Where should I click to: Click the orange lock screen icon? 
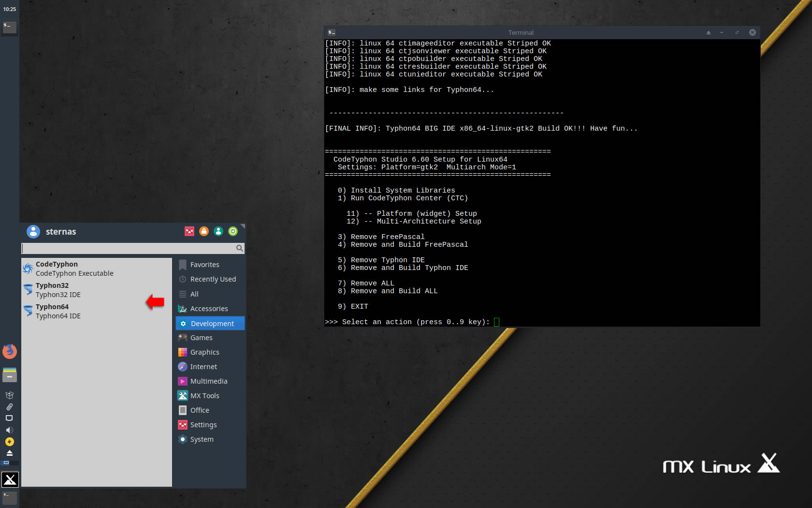[x=204, y=231]
